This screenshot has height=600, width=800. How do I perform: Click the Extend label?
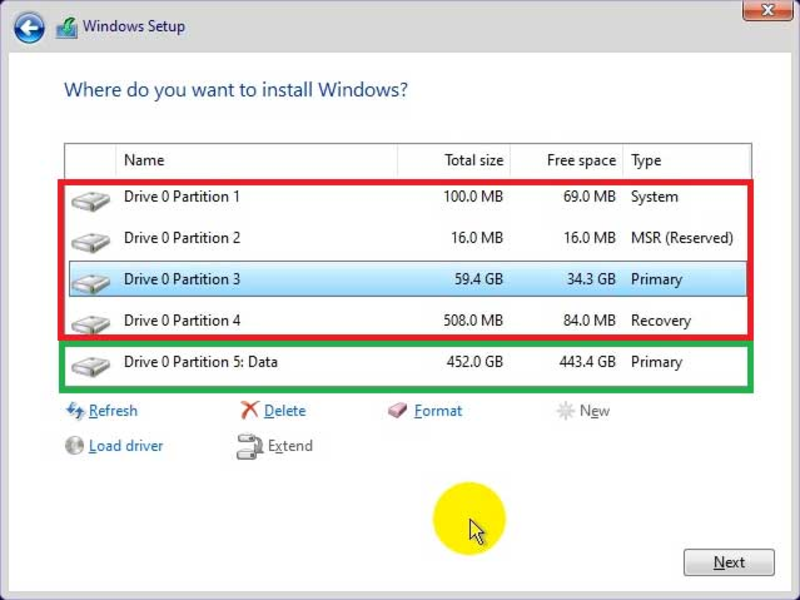290,446
